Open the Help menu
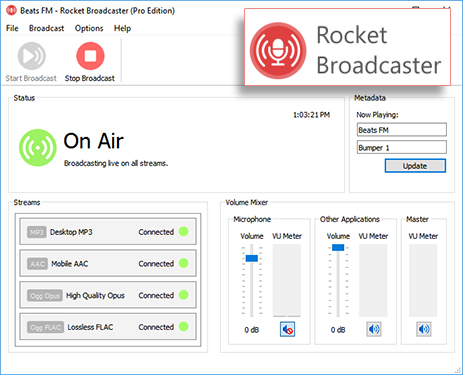463x375 pixels. pyautogui.click(x=122, y=28)
